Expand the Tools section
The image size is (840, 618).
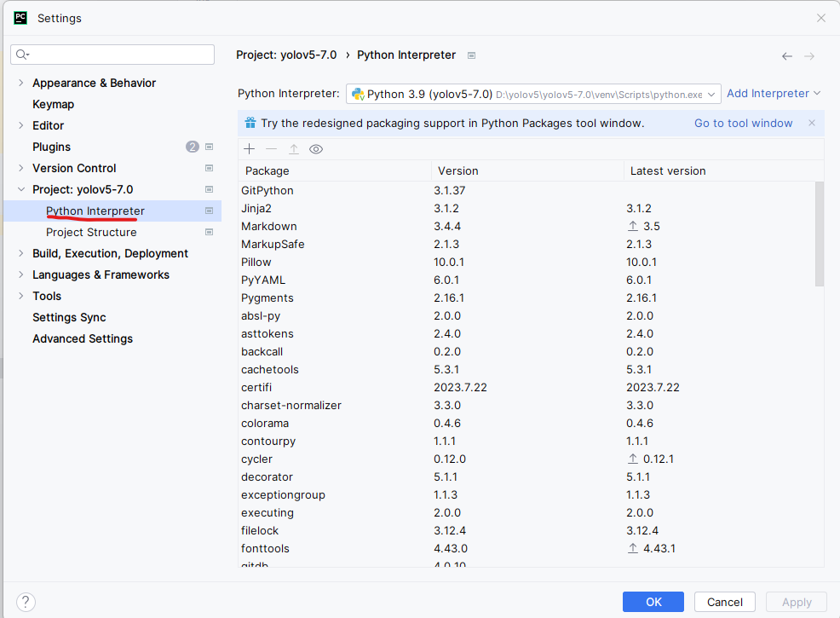coord(21,296)
